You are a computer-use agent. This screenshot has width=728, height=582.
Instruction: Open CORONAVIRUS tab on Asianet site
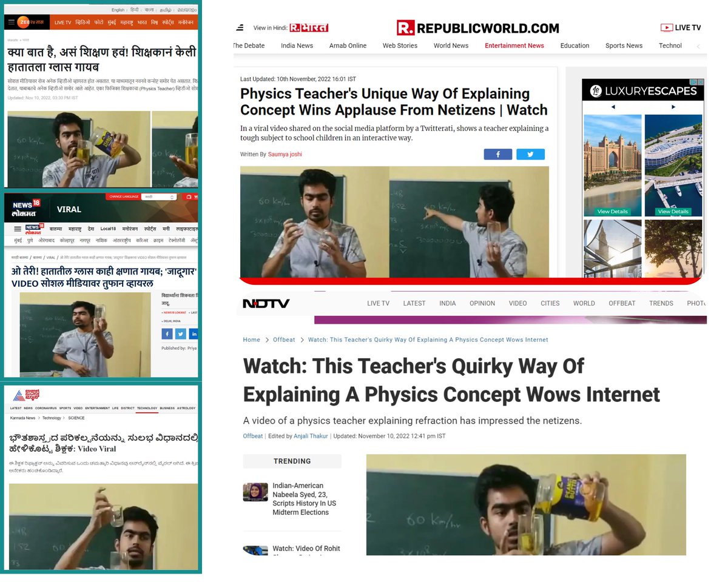click(x=46, y=408)
